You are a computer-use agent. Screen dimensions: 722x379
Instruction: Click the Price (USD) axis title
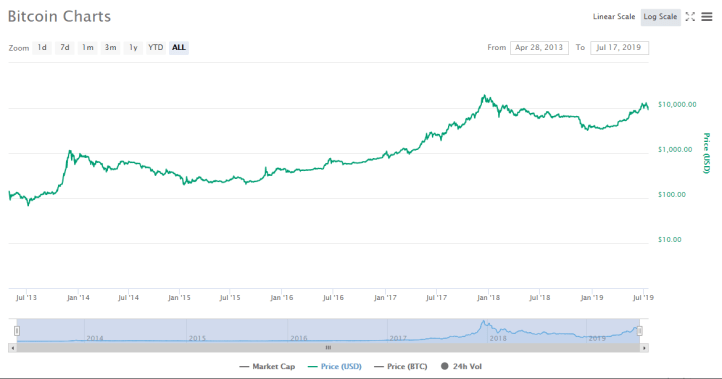click(x=706, y=153)
